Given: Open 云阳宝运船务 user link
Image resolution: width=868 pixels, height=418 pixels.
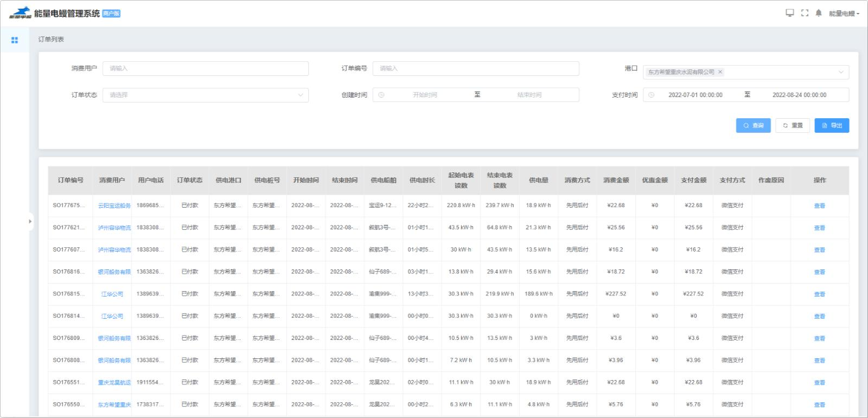Looking at the screenshot, I should (x=114, y=206).
